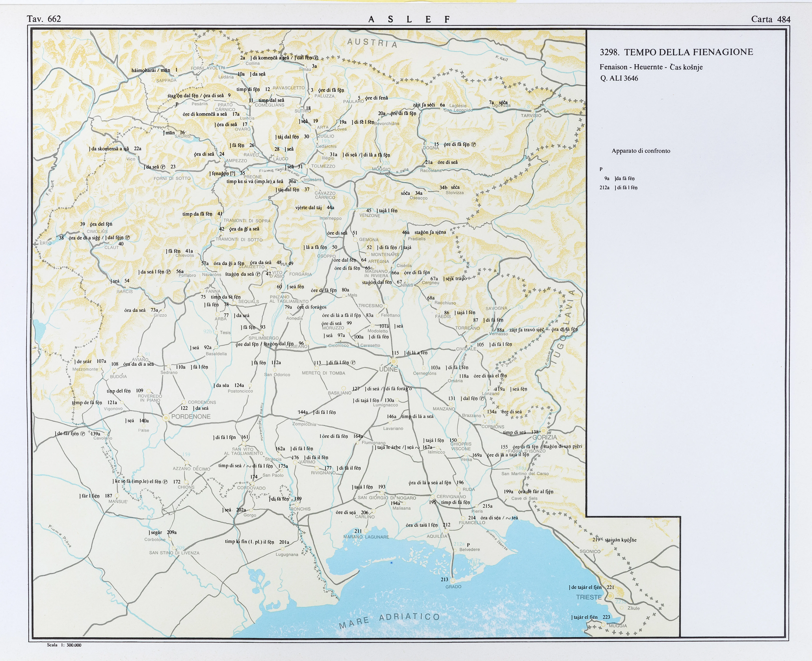
Task: Click the 'Apparato di confronto' heading
Action: (641, 151)
